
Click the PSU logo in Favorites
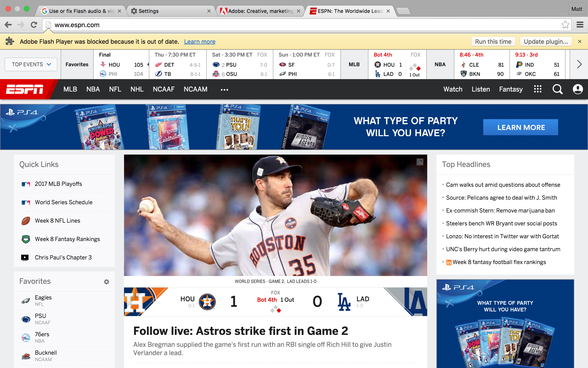pyautogui.click(x=26, y=319)
